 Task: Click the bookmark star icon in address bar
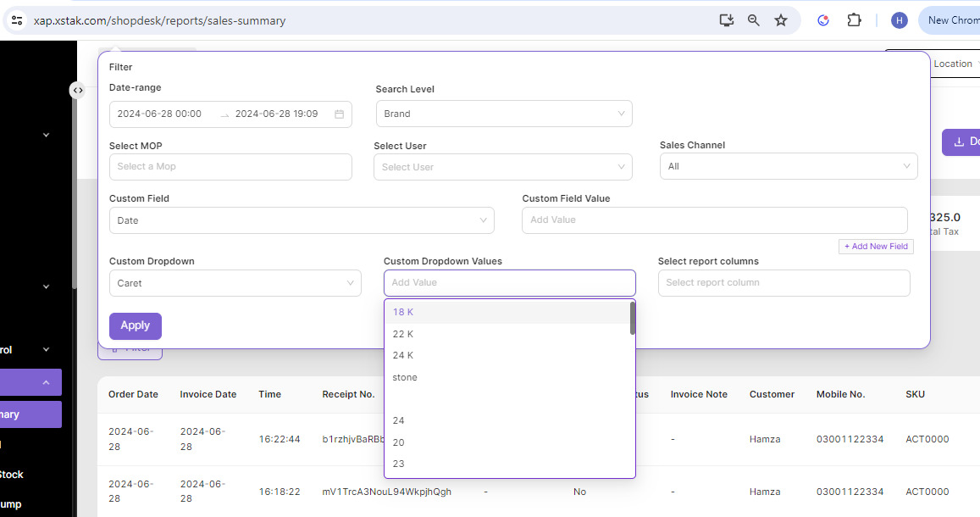pyautogui.click(x=780, y=20)
